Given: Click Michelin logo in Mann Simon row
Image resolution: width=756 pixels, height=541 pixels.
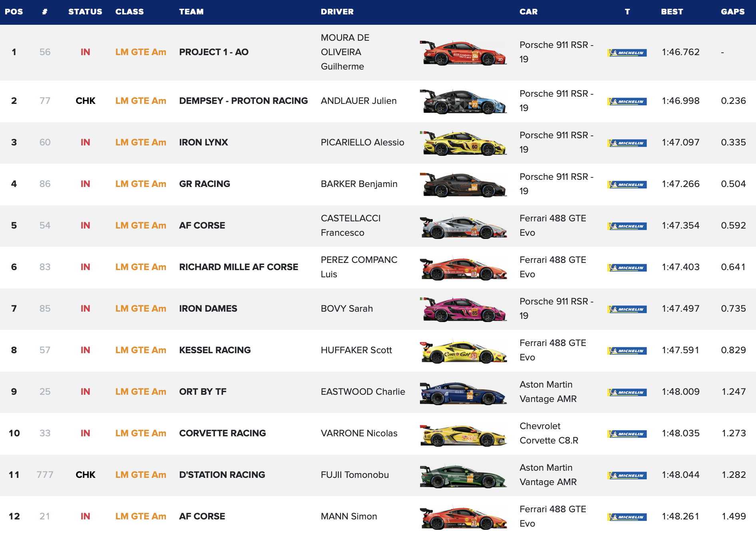Looking at the screenshot, I should coord(627,517).
